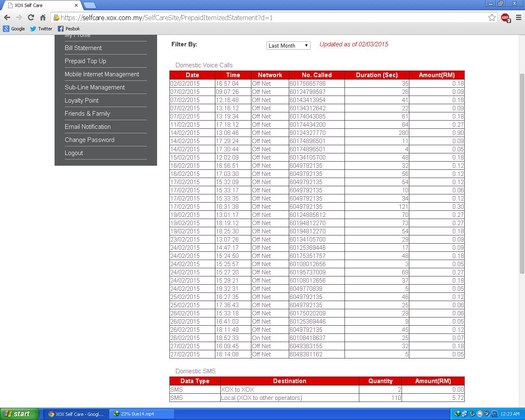Go to Change Password
This screenshot has width=525, height=420.
pos(89,140)
